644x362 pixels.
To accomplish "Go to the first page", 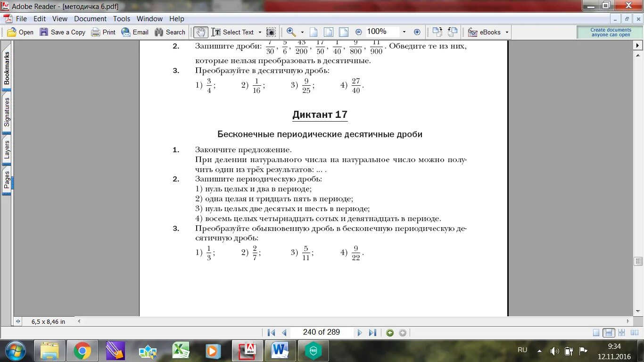I will (271, 332).
